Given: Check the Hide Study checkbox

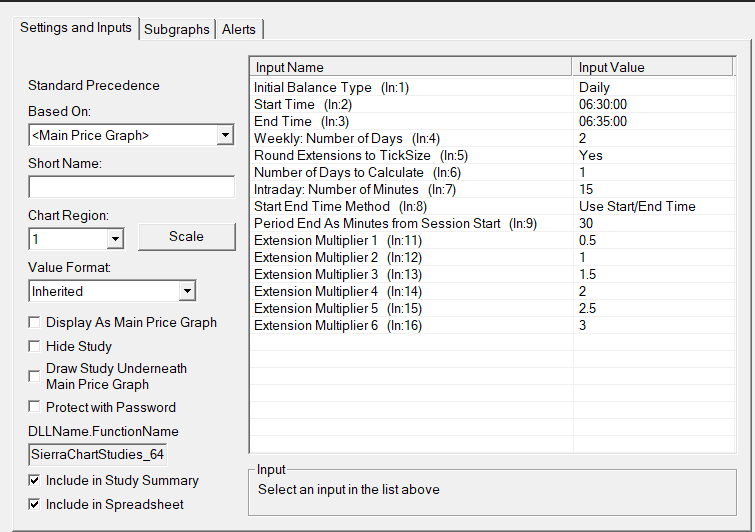Looking at the screenshot, I should 36,346.
